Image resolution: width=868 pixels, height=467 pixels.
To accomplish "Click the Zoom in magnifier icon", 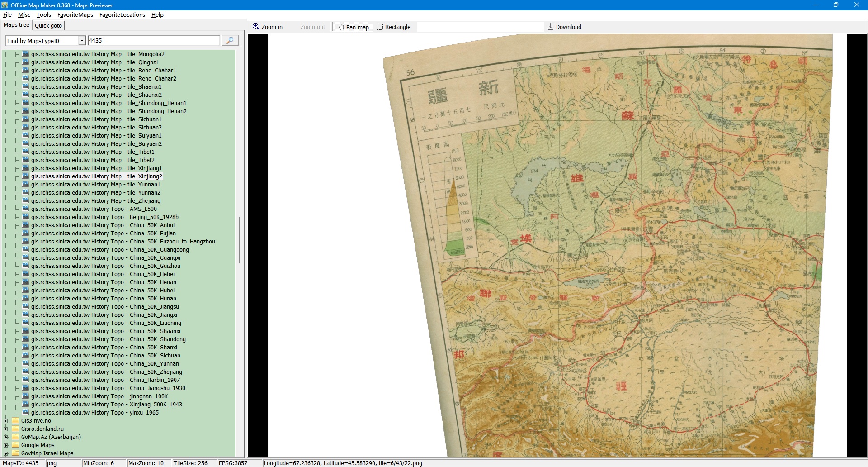I will 256,27.
